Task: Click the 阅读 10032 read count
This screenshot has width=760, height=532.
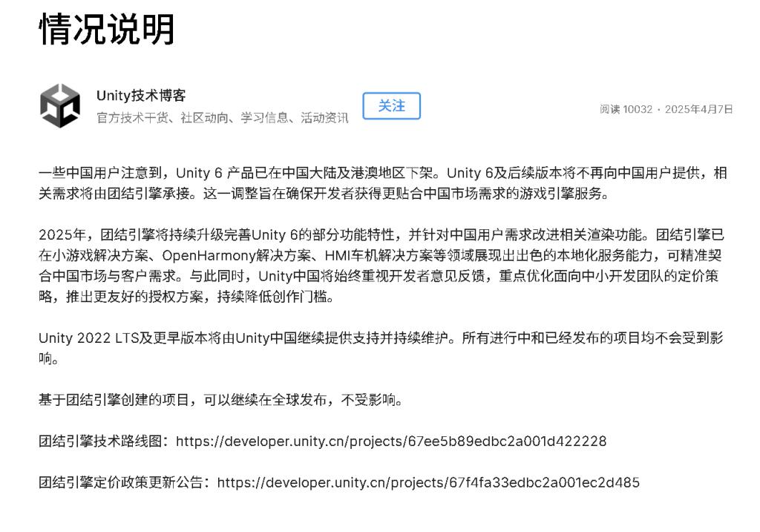Action: pos(626,109)
